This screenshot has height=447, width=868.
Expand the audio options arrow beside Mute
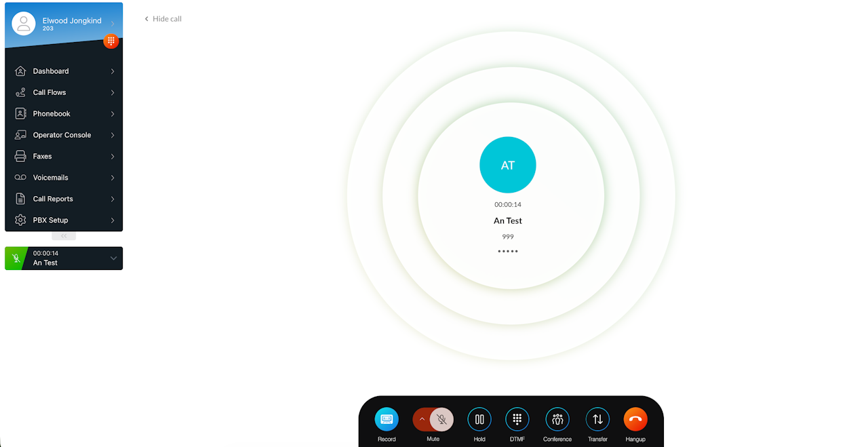coord(422,419)
